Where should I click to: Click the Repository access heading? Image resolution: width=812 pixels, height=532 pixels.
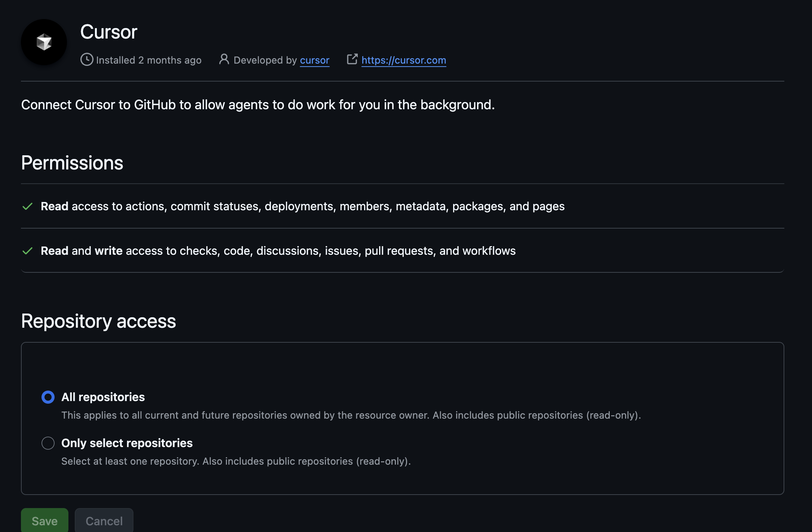point(98,321)
